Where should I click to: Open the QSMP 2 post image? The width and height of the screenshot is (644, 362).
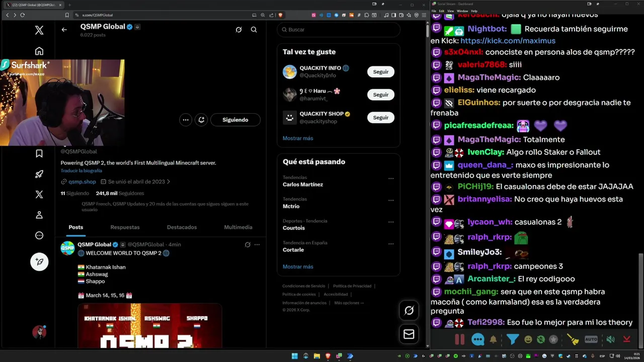[149, 325]
